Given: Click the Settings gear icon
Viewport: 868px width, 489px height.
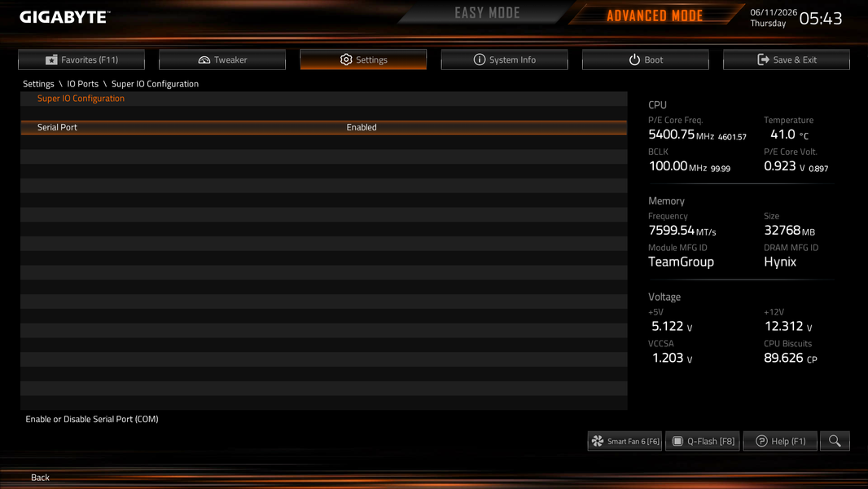Looking at the screenshot, I should 346,59.
